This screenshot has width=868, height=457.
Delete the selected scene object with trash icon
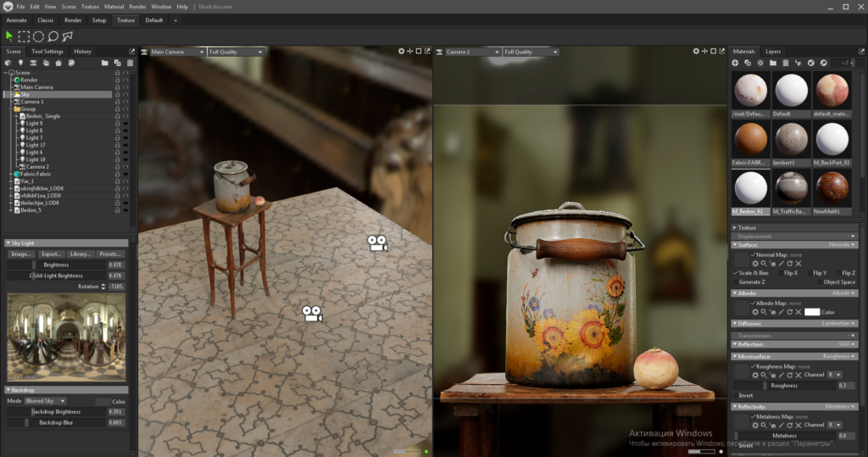click(130, 63)
